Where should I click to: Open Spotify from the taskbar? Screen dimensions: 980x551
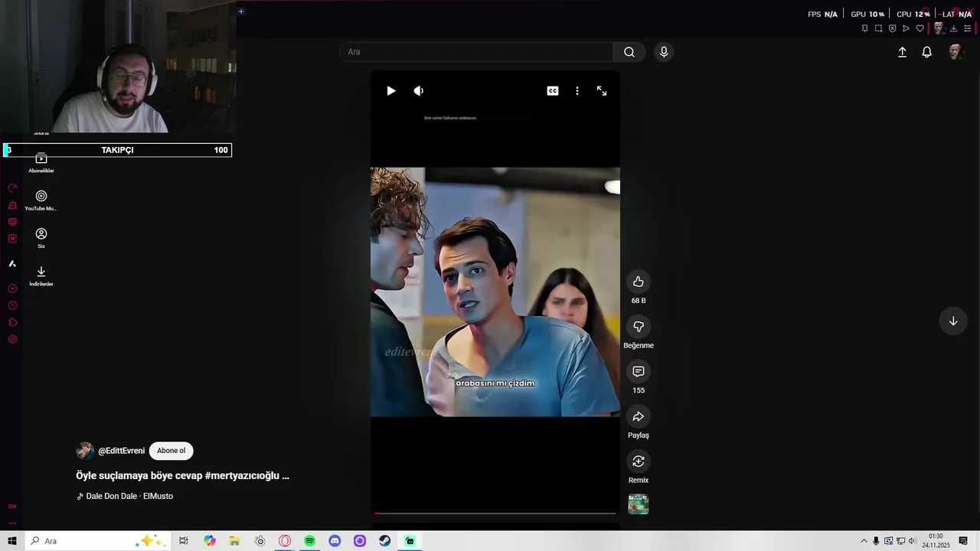tap(309, 541)
